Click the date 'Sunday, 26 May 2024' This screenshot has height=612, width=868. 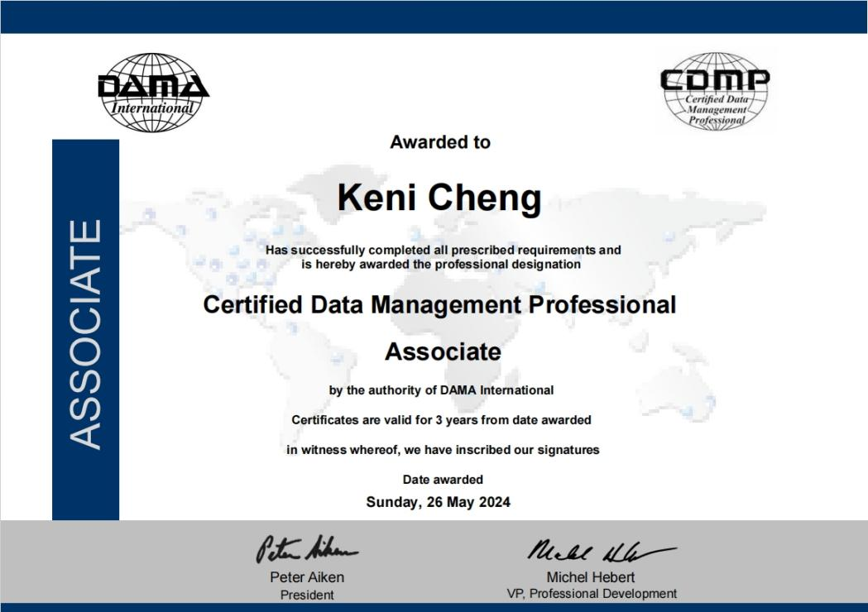pyautogui.click(x=438, y=502)
